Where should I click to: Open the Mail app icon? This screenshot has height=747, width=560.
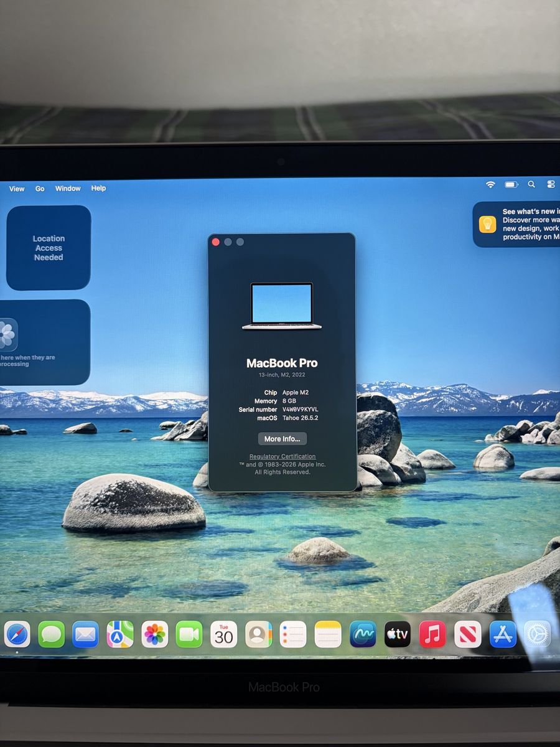(x=85, y=634)
